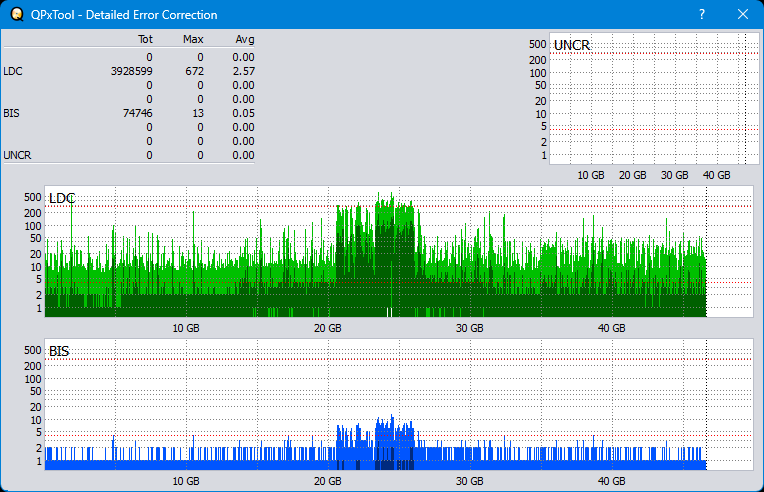Click the 500 scale label on BIS graph
764x492 pixels.
coord(33,350)
